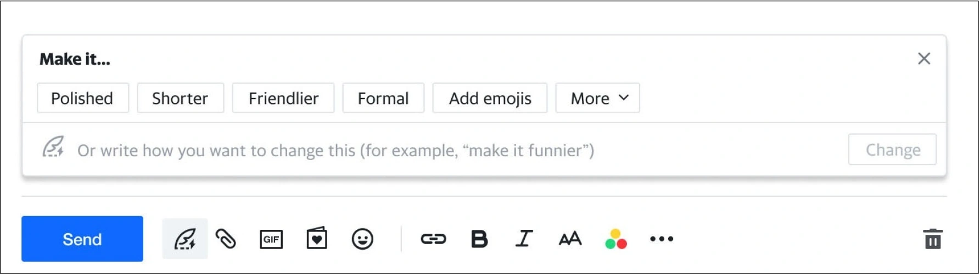Click the AI writing assistant quill icon
The image size is (980, 275).
pyautogui.click(x=185, y=239)
